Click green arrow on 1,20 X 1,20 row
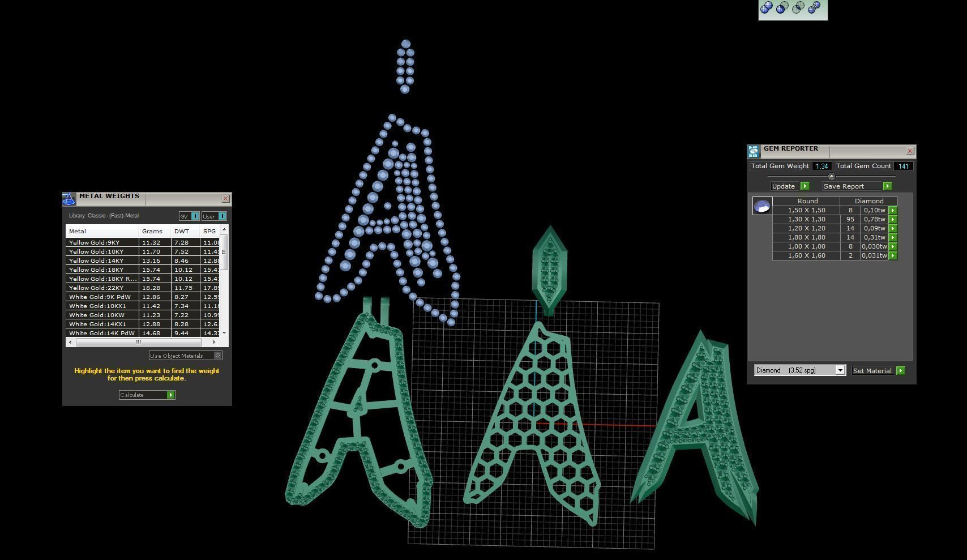The height and width of the screenshot is (560, 967). [x=893, y=228]
